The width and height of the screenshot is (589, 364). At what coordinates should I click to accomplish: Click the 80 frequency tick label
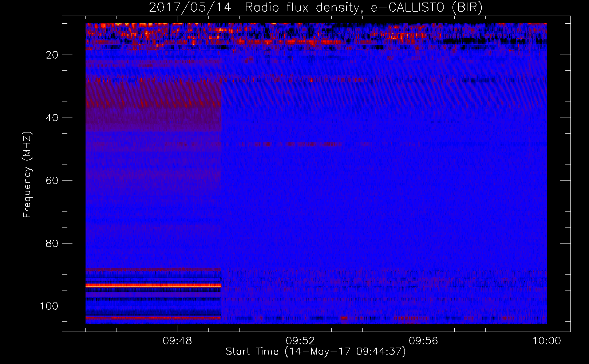coord(52,244)
